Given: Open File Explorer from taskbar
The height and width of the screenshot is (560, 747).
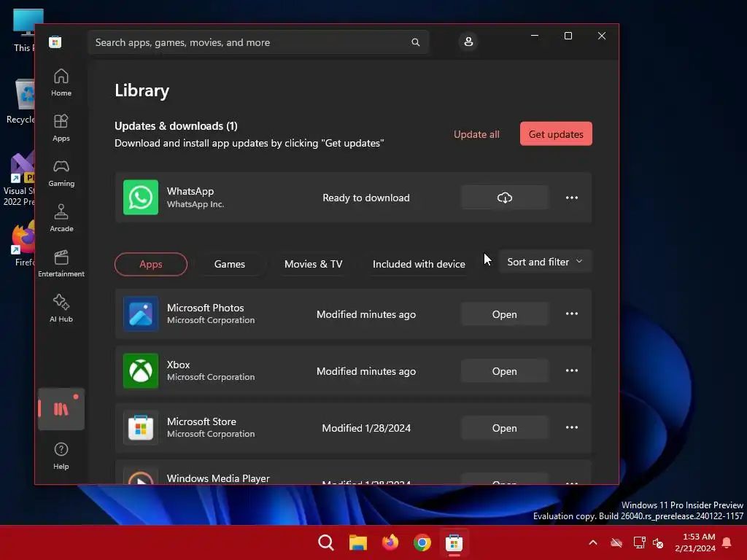Looking at the screenshot, I should click(x=357, y=542).
